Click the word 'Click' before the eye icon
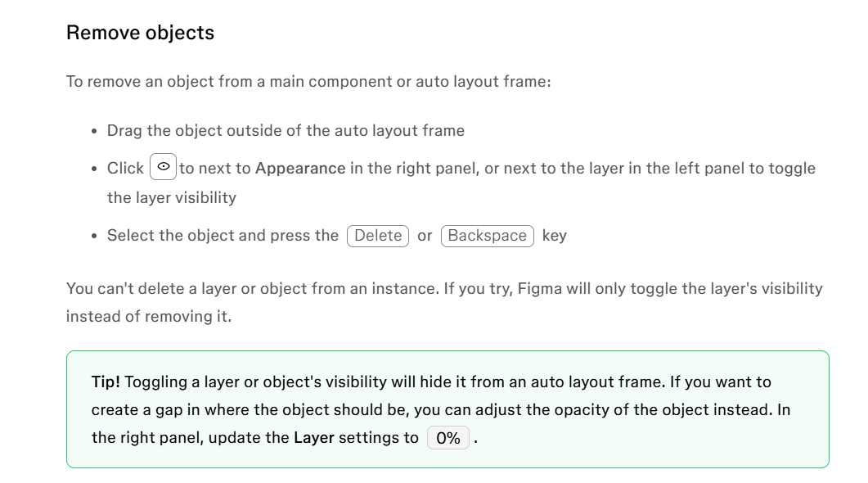This screenshot has height=483, width=868. tap(126, 169)
